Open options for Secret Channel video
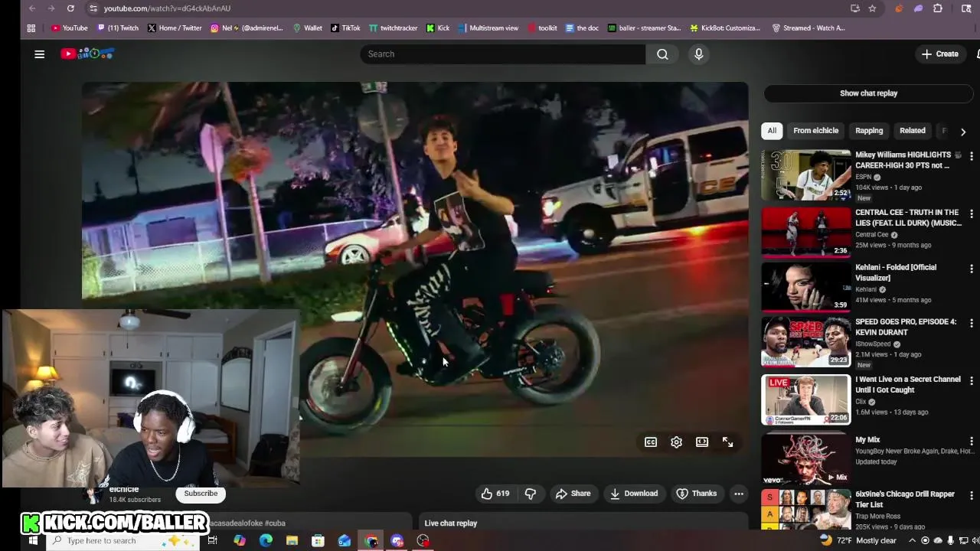980x551 pixels. point(972,380)
